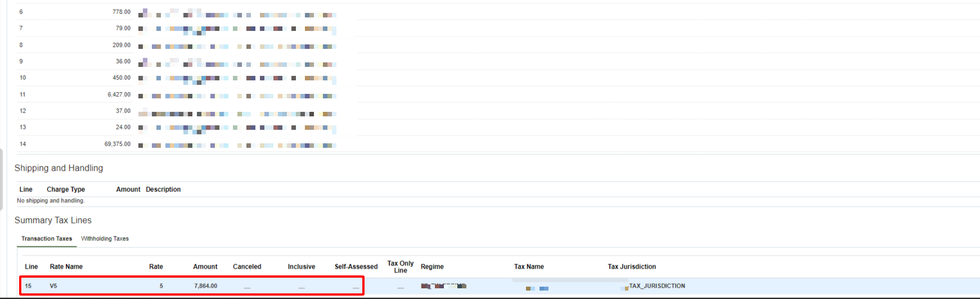Select line 13 amount 24.00

point(123,127)
